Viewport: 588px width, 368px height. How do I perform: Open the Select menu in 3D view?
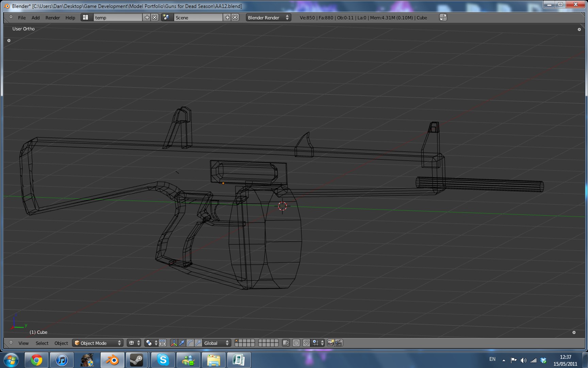[42, 343]
